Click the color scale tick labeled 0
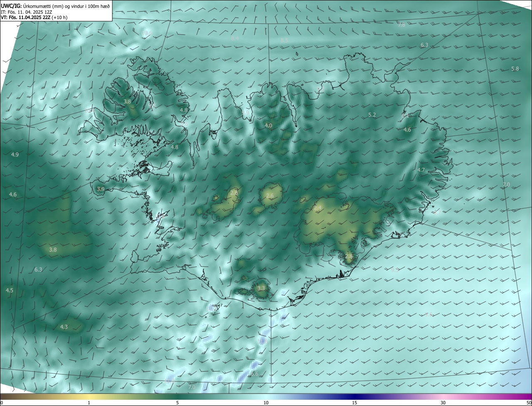Screen dimensions: 532x406 pyautogui.click(x=1, y=403)
